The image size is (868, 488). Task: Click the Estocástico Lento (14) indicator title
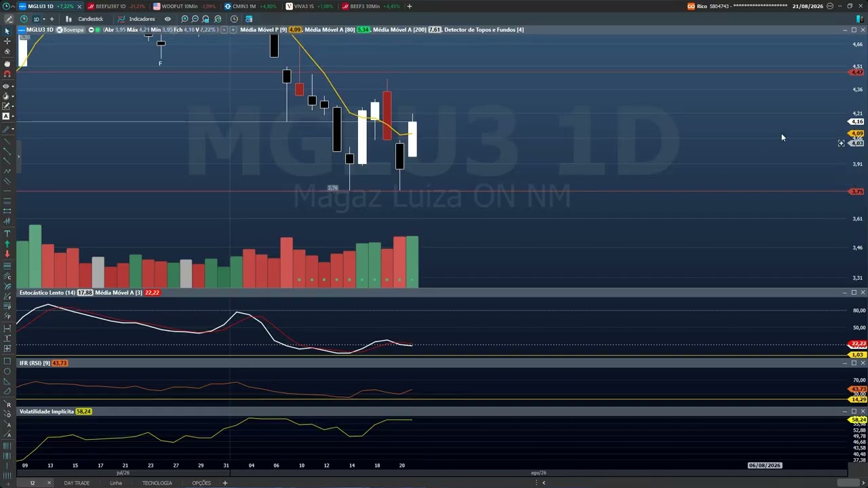click(47, 293)
